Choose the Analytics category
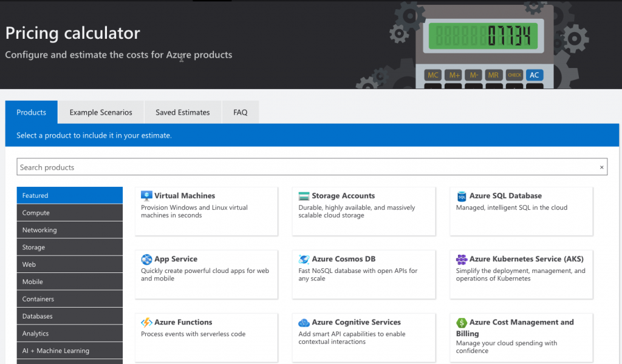 coord(69,334)
